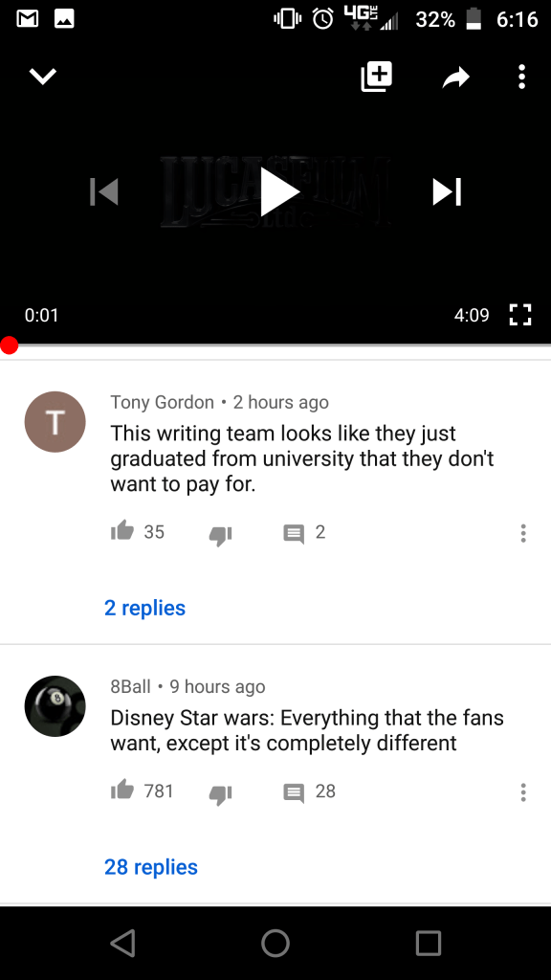Tap reply icon on 8Ball's comment

tap(294, 792)
